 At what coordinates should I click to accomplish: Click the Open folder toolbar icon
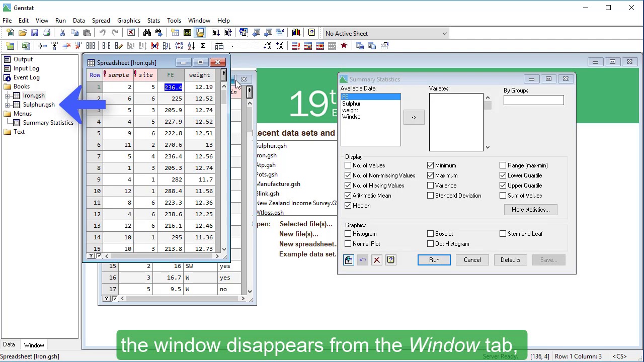(x=23, y=33)
